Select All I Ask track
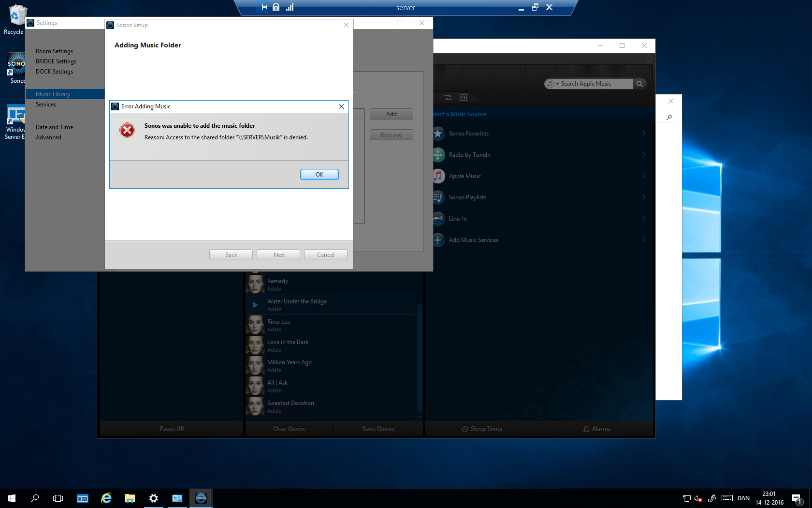This screenshot has height=508, width=812. (330, 386)
